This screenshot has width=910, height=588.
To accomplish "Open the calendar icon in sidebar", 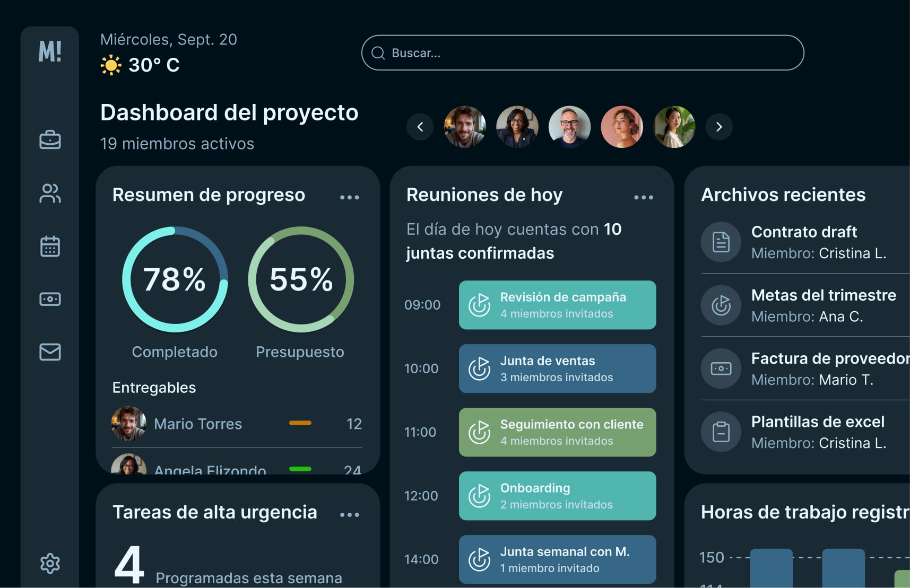I will point(50,246).
